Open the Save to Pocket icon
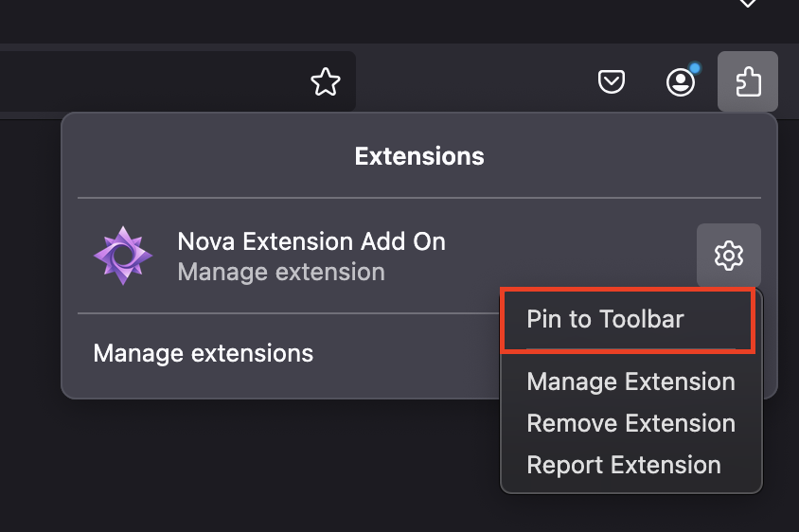This screenshot has height=532, width=799. [612, 82]
